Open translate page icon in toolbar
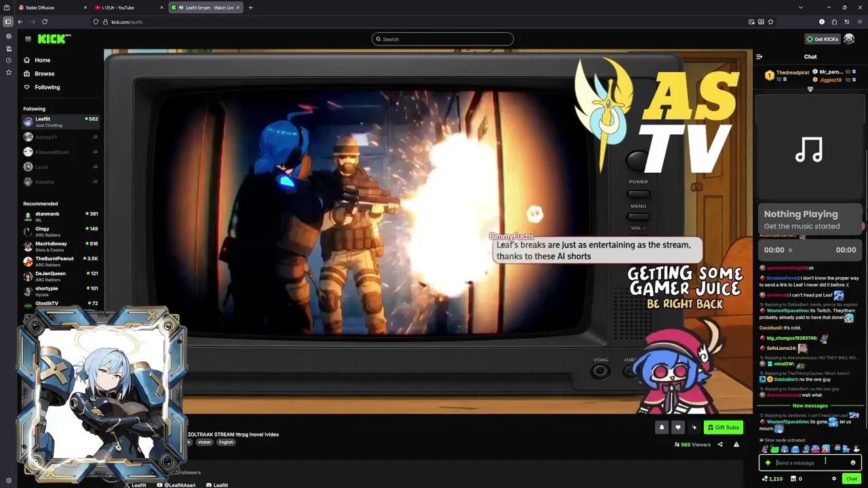Screen dimensions: 868x488 846,22
